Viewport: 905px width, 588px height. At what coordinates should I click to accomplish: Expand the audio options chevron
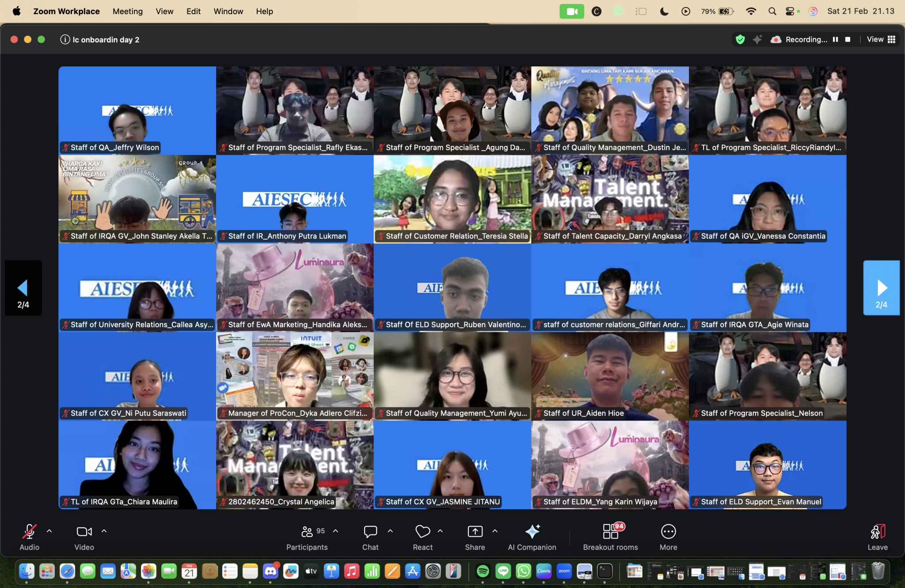49,531
